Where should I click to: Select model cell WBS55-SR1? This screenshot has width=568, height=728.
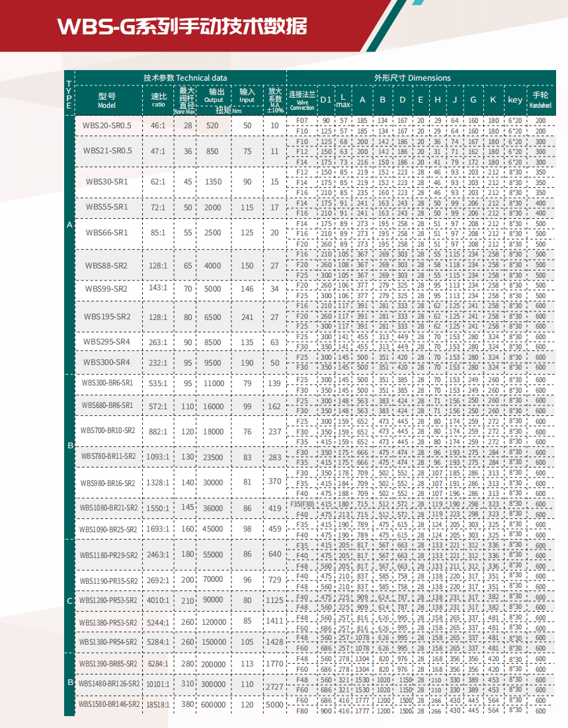(x=107, y=207)
